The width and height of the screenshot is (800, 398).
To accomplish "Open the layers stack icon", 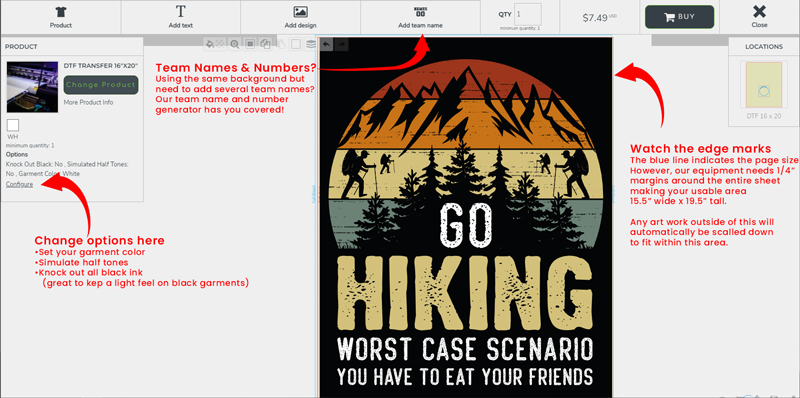I will (x=311, y=44).
